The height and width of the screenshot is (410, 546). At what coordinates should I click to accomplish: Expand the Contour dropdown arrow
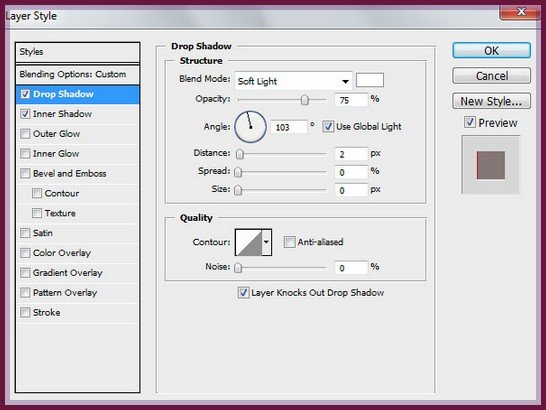[267, 242]
